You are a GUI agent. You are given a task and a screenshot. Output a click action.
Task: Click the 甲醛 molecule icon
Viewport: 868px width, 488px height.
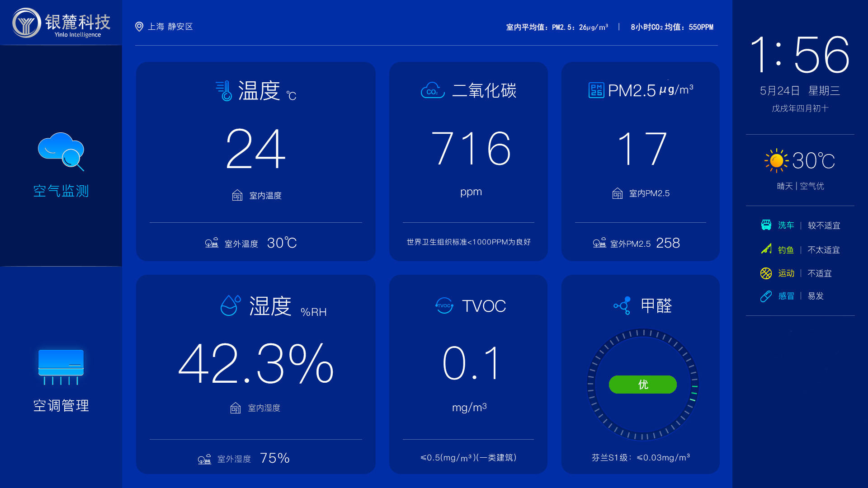click(x=623, y=305)
